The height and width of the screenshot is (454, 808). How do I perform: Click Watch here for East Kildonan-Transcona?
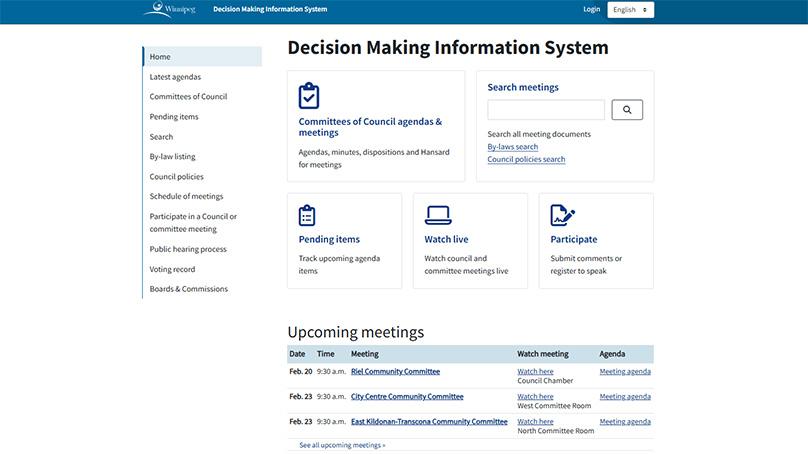(535, 422)
